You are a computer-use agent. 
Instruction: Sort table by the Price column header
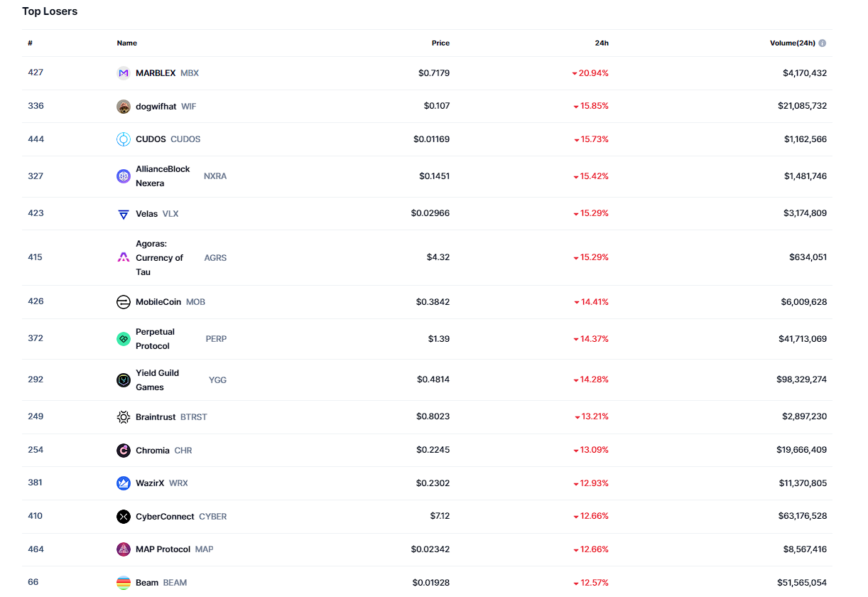(440, 43)
